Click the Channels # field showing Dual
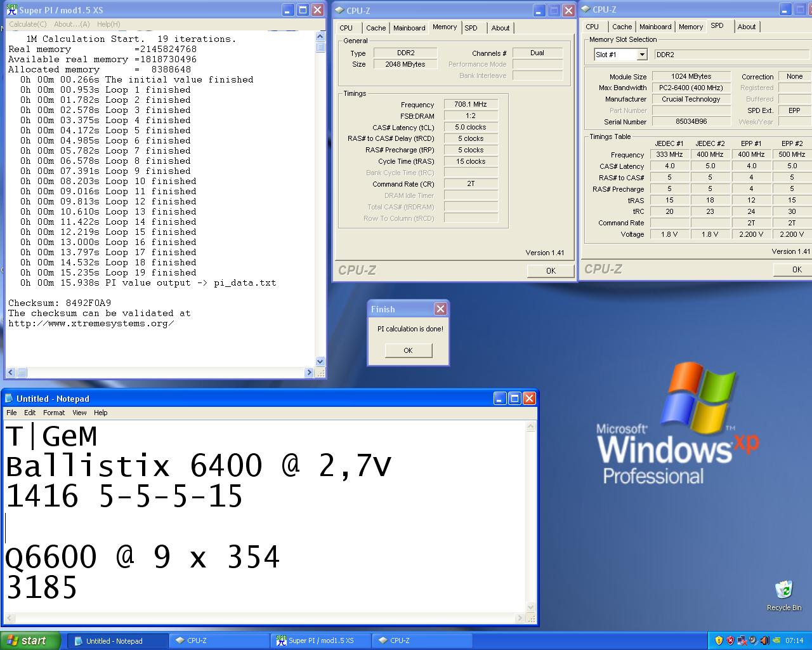 537,53
